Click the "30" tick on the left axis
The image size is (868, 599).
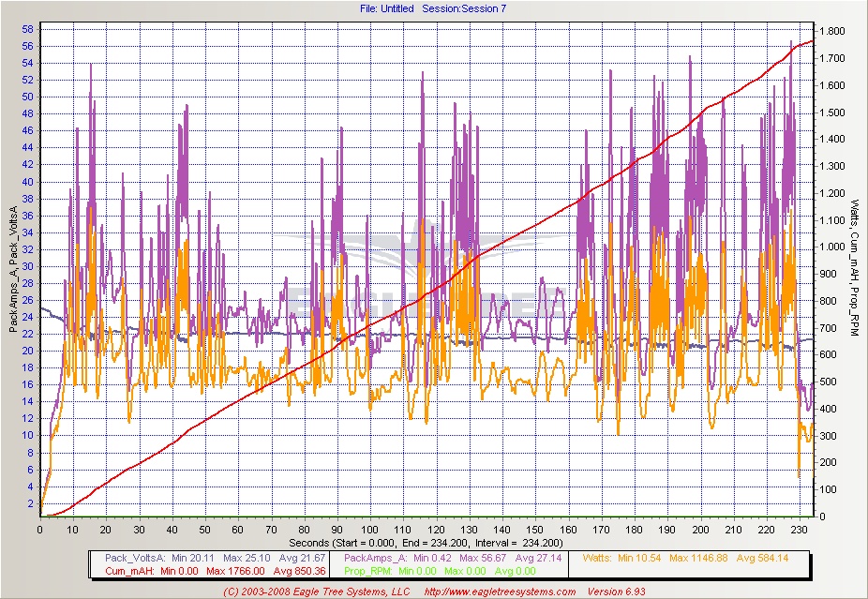click(28, 266)
